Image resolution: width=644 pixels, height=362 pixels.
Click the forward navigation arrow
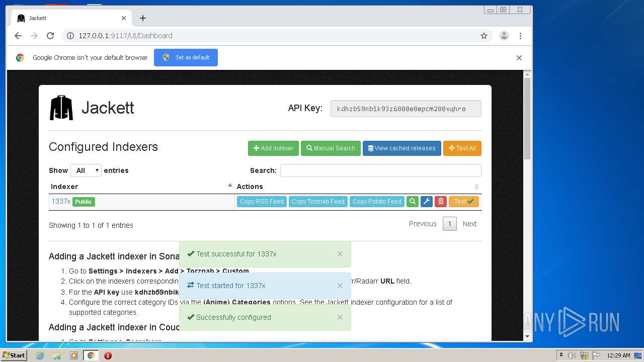pyautogui.click(x=34, y=36)
